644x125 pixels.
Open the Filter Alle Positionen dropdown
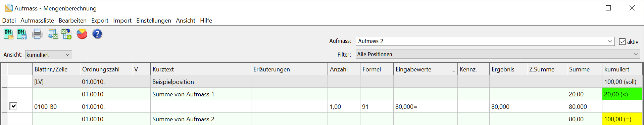coord(498,54)
